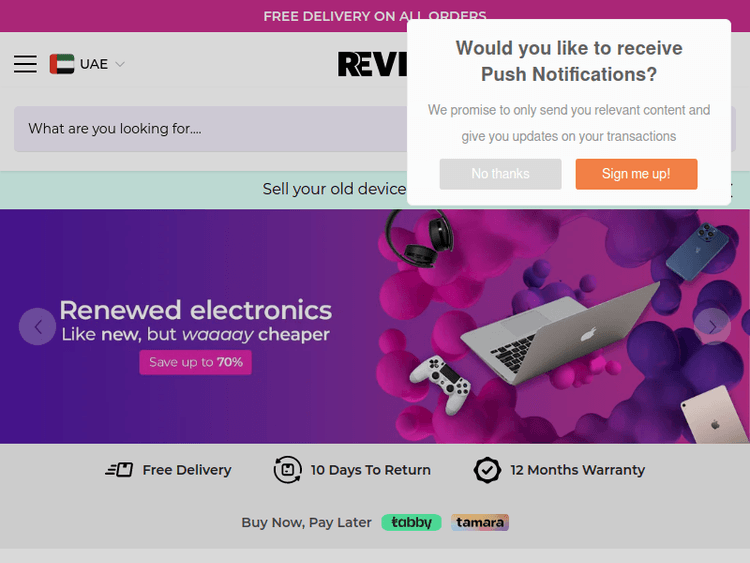Advance to next banner slide
The image size is (750, 563).
pyautogui.click(x=712, y=327)
